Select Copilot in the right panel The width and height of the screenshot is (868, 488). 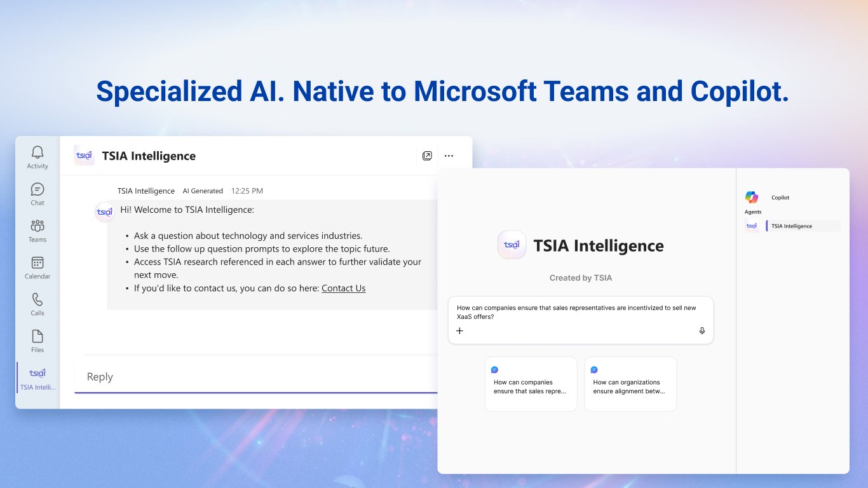780,198
